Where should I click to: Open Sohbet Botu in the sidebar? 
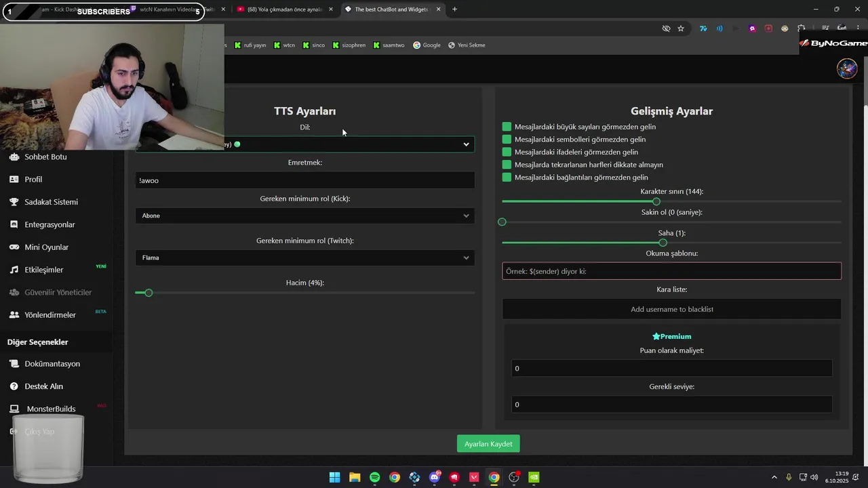coord(45,157)
